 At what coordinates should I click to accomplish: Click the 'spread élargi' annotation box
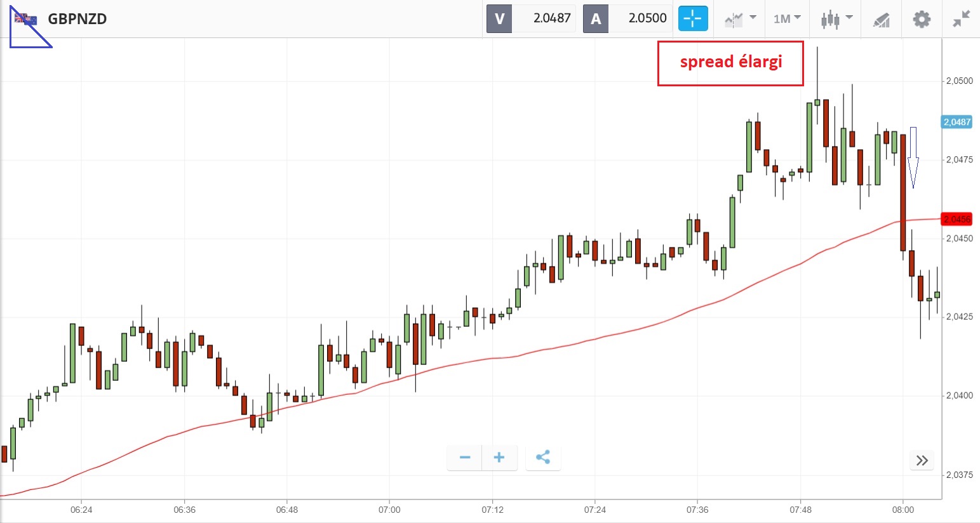coord(730,63)
